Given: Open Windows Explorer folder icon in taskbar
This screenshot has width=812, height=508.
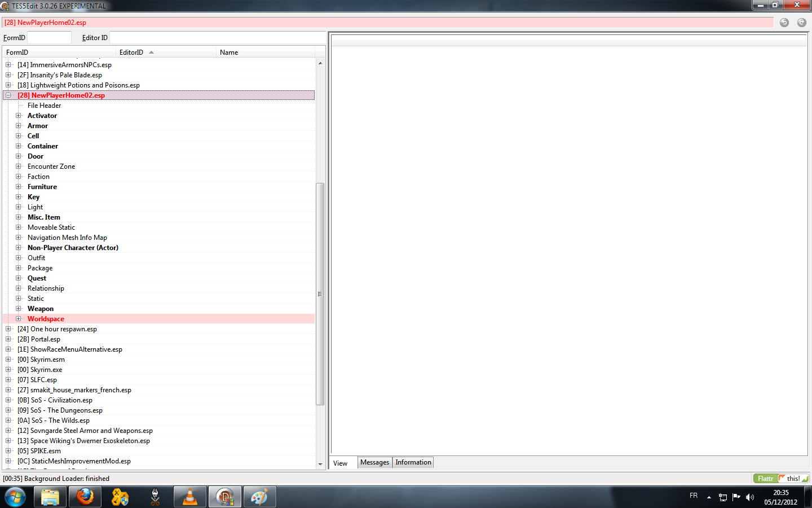Looking at the screenshot, I should pos(50,497).
